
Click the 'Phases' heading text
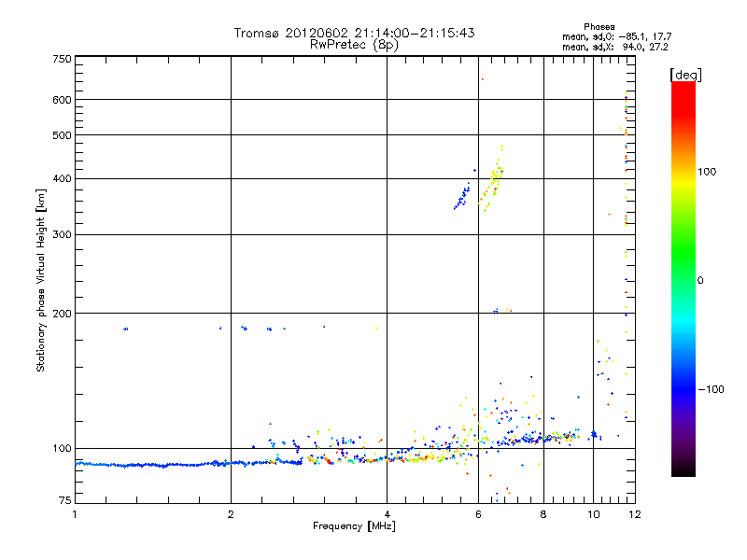599,27
